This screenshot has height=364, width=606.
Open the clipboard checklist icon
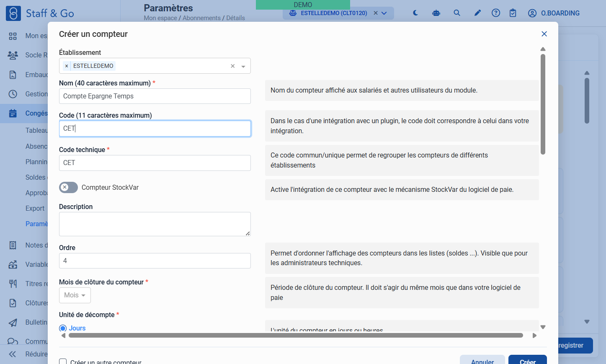click(513, 13)
